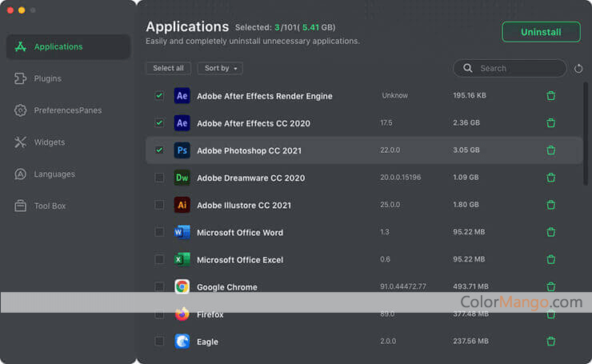Click the Google Chrome app icon

pos(182,286)
